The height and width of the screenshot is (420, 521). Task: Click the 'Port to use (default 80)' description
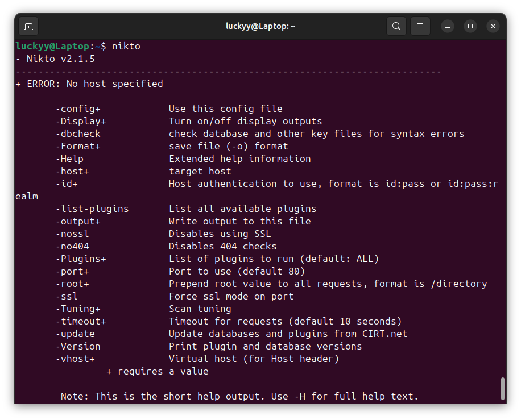(237, 272)
